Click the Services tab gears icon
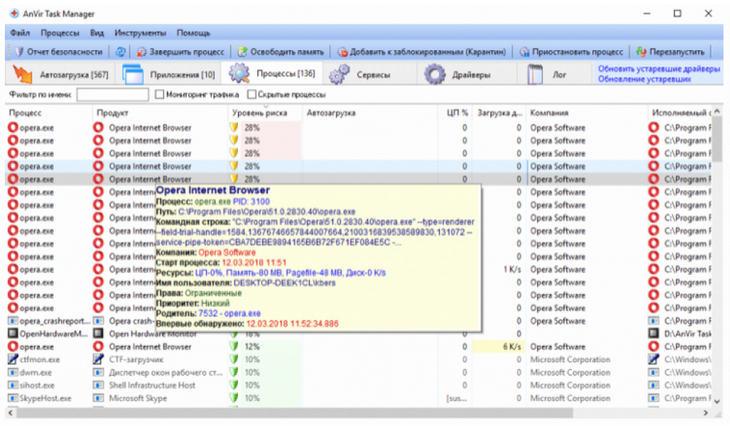 coord(339,74)
